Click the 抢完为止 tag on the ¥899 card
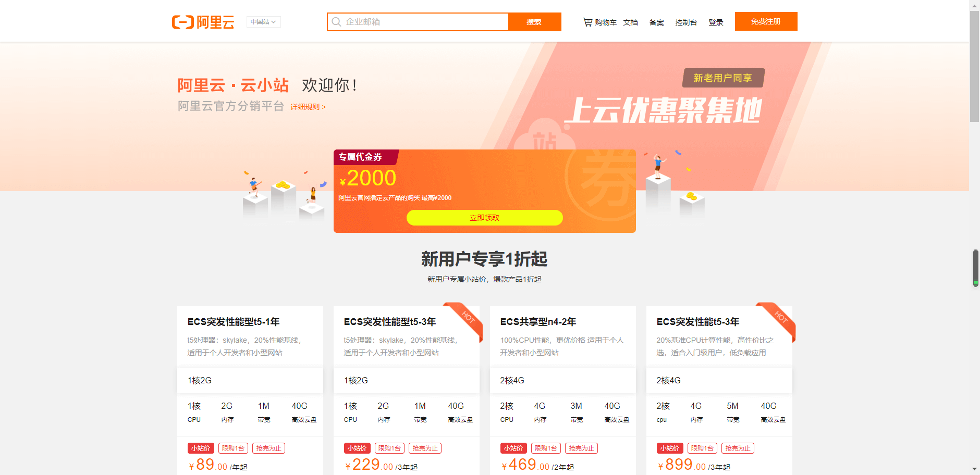 pos(738,448)
